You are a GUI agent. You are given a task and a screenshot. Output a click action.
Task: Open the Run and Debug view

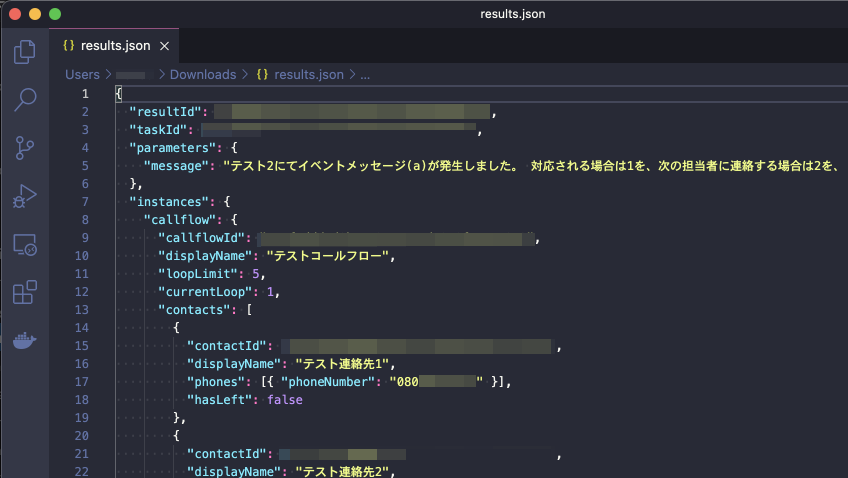tap(25, 196)
